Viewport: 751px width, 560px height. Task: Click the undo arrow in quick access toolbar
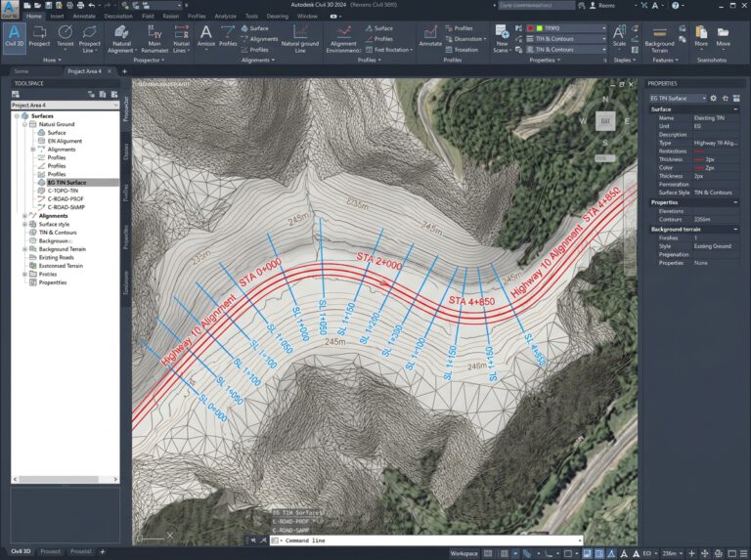click(92, 5)
